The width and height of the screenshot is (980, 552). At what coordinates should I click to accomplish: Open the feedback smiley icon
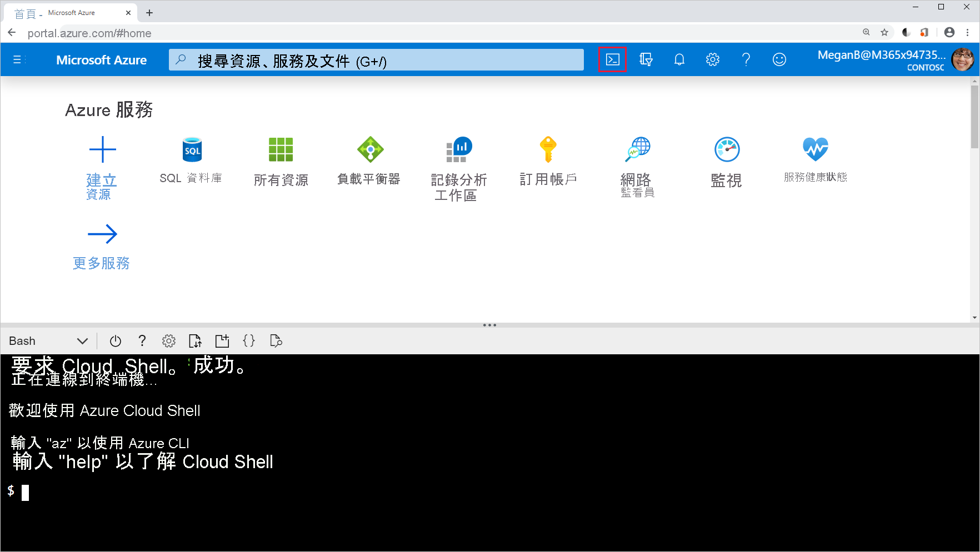tap(779, 59)
